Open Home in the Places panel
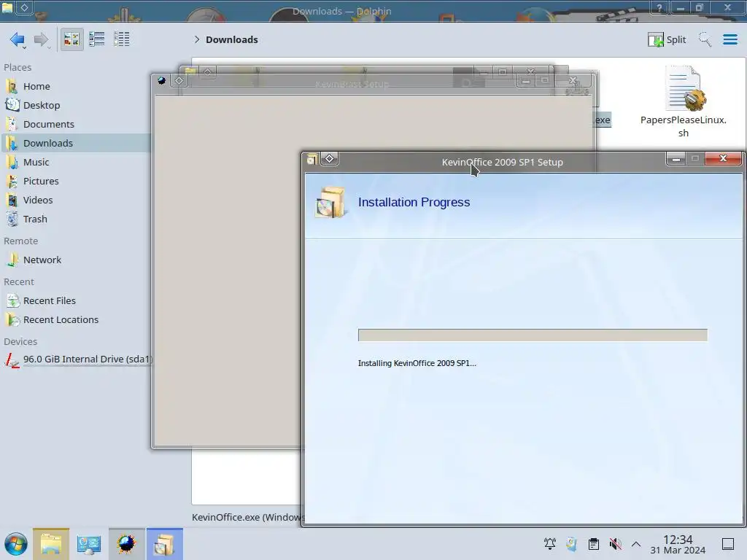 coord(76,86)
